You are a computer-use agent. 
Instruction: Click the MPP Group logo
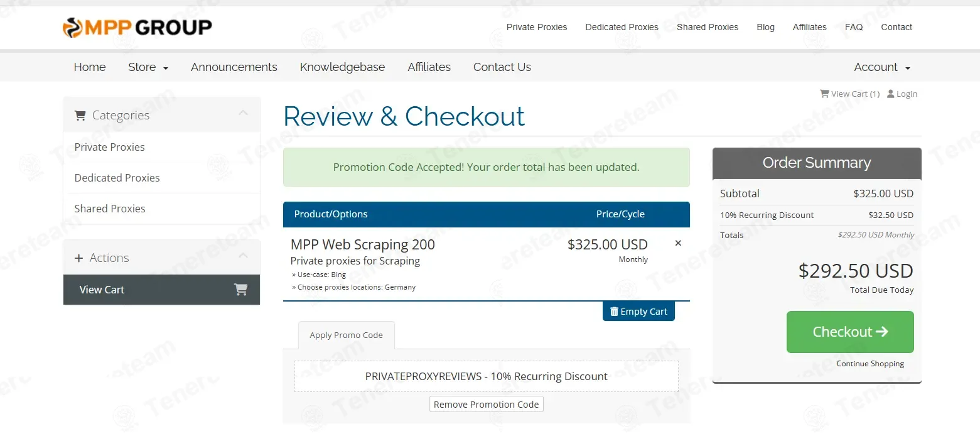pyautogui.click(x=137, y=27)
